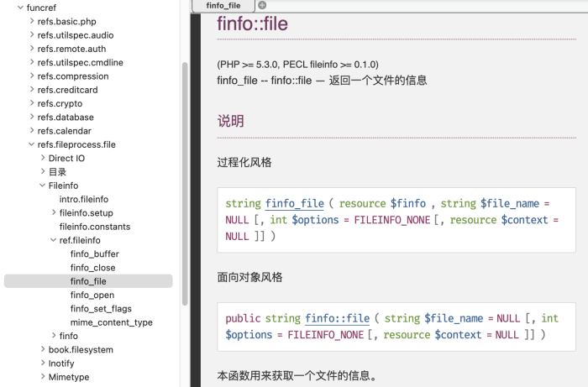Viewport: 588px width, 387px height.
Task: Collapse ref.fileinfo chevron
Action: [x=53, y=240]
